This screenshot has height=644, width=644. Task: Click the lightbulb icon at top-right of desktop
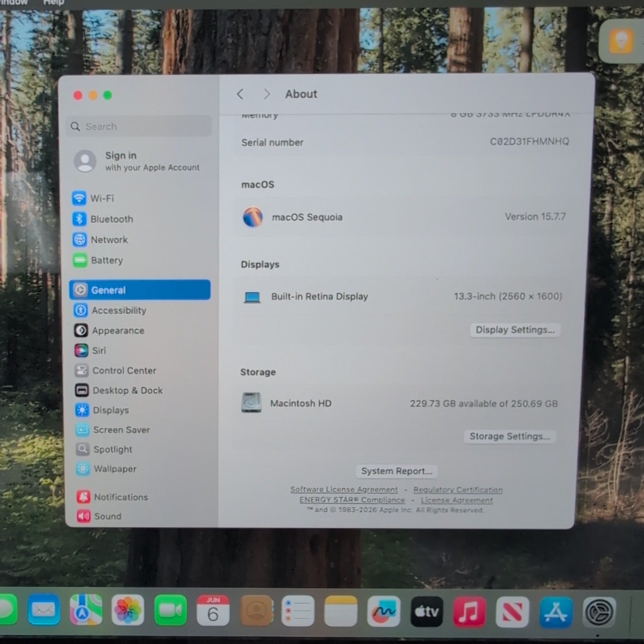click(x=622, y=41)
